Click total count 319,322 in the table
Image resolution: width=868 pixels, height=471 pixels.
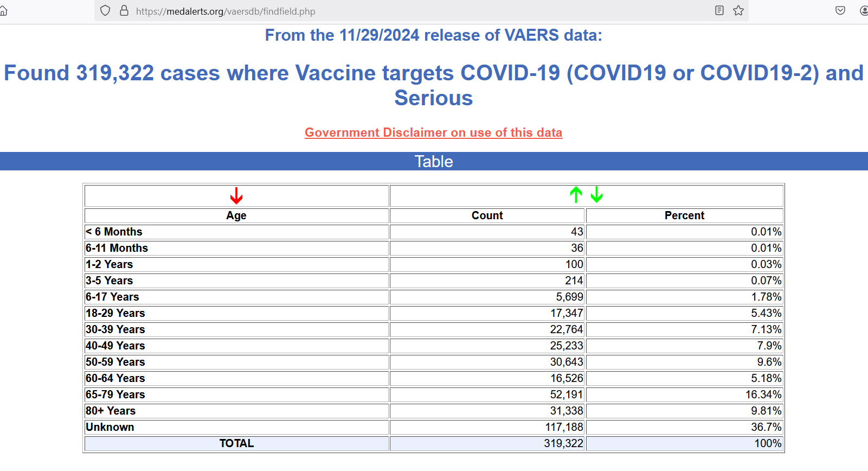(564, 443)
